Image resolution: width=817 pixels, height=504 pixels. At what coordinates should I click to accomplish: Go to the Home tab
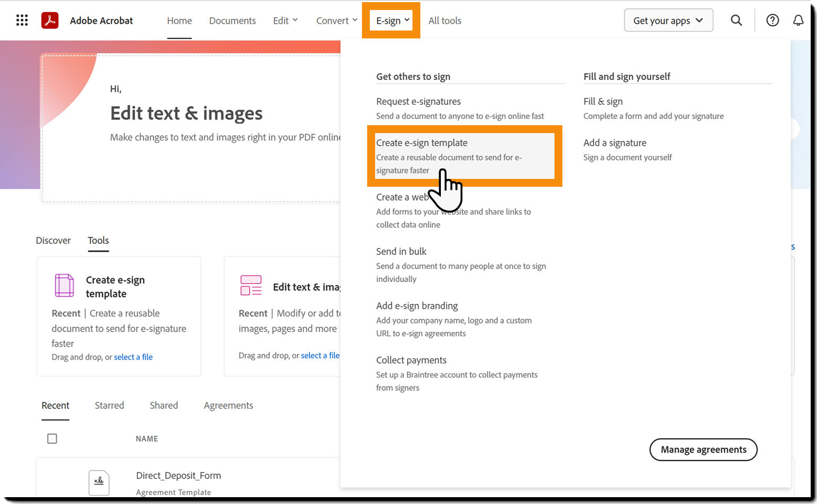click(x=179, y=21)
